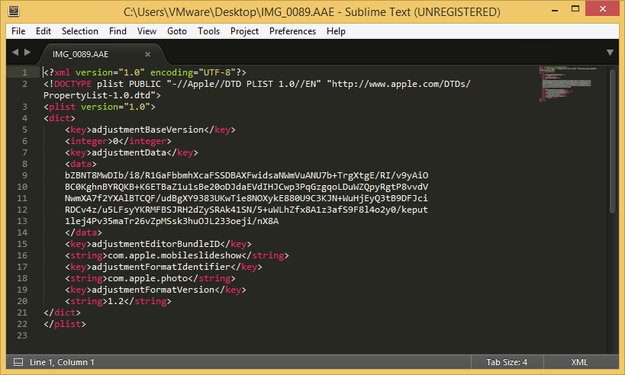Click encoding="UTF-8" attribute text
Image resolution: width=625 pixels, height=375 pixels.
click(193, 73)
